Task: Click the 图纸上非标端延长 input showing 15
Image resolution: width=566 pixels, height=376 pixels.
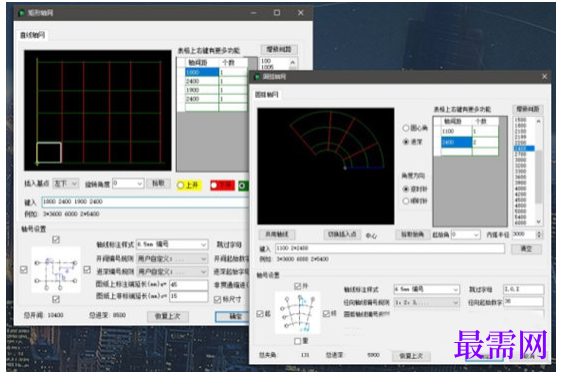Action: (x=188, y=296)
